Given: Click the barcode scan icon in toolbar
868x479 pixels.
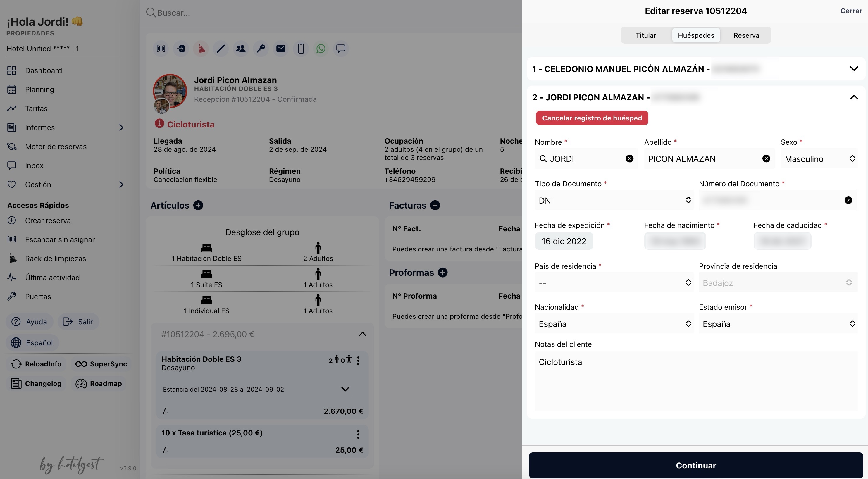Looking at the screenshot, I should click(x=161, y=49).
